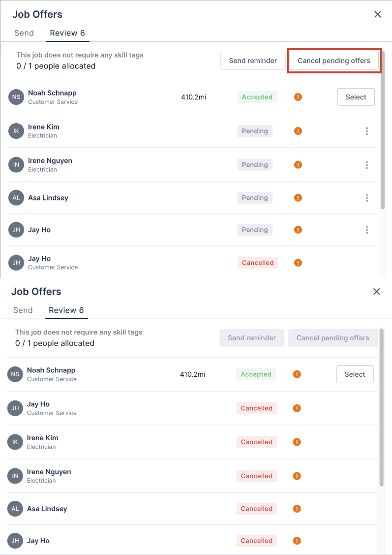
Task: Click Select button in dialog with pending offers
Action: (x=356, y=97)
